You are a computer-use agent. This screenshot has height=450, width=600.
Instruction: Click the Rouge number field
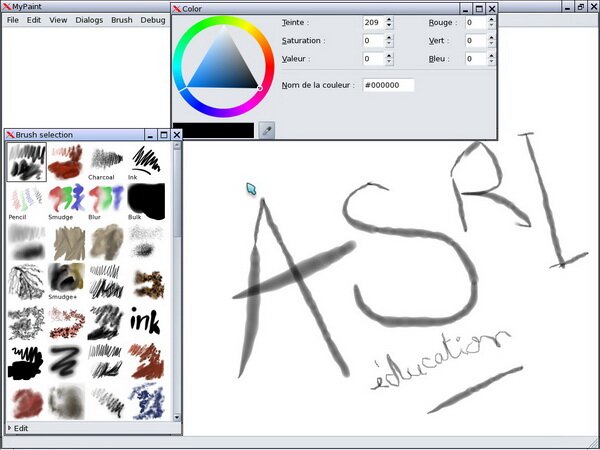[476, 22]
